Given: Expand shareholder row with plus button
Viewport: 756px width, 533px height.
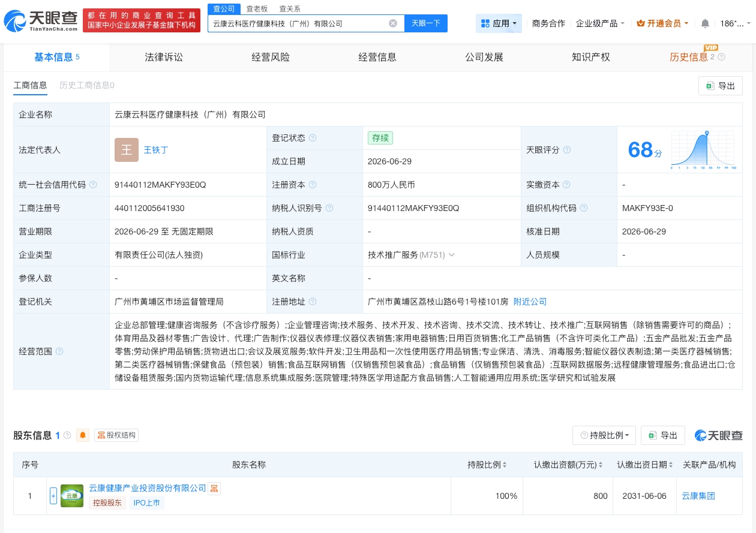Looking at the screenshot, I should point(53,496).
